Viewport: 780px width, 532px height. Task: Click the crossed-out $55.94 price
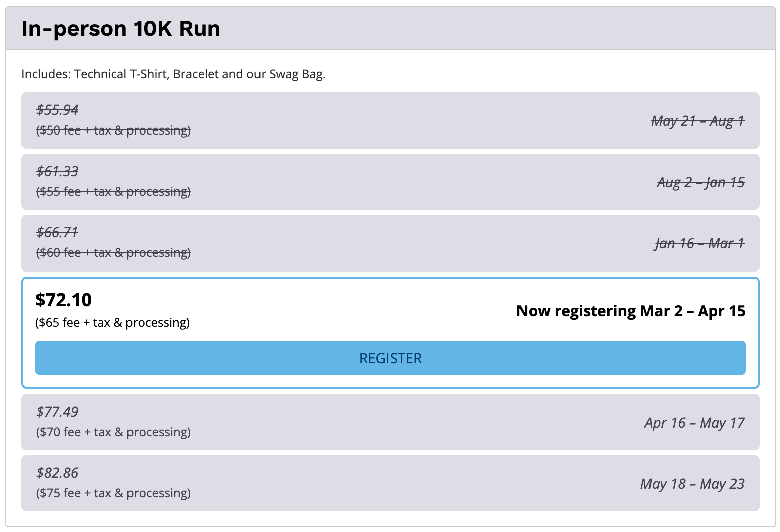click(57, 110)
